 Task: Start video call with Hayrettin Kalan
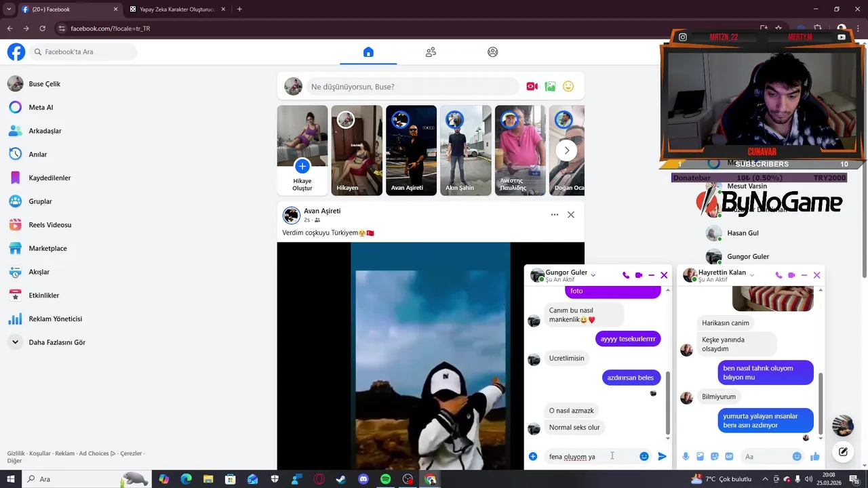(x=791, y=275)
